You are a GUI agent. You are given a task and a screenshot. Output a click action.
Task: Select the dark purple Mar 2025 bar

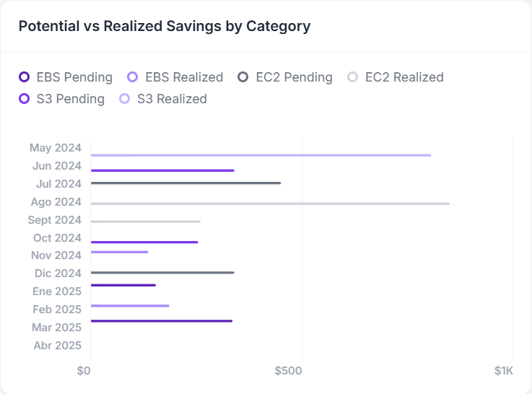click(x=162, y=320)
